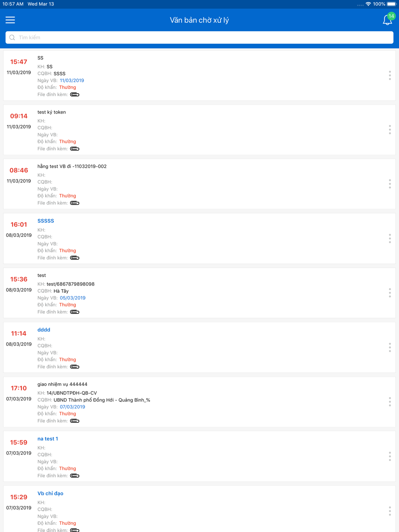Show more options for SSSSS item
Viewport: 399px width, 532px height.
point(390,238)
